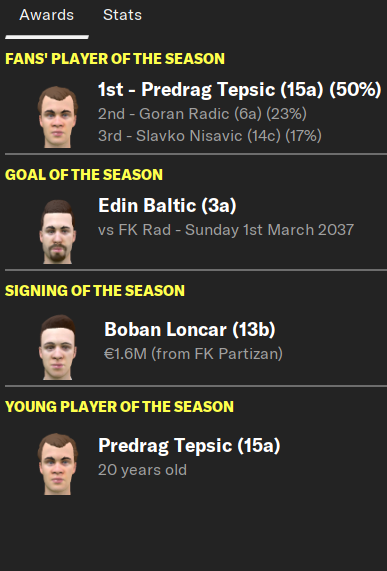Image resolution: width=387 pixels, height=571 pixels.
Task: Click Edin Baltic's bearded face portrait
Action: [x=58, y=232]
